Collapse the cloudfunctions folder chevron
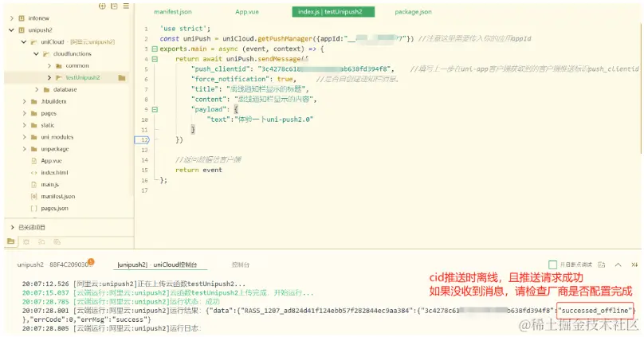Viewport: 644px width, 337px height. (36, 53)
